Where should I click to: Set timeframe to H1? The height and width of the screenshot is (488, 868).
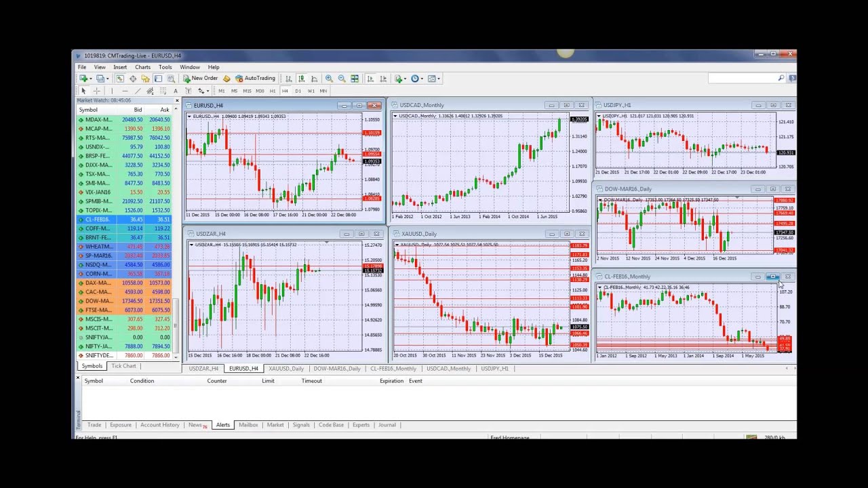coord(273,91)
